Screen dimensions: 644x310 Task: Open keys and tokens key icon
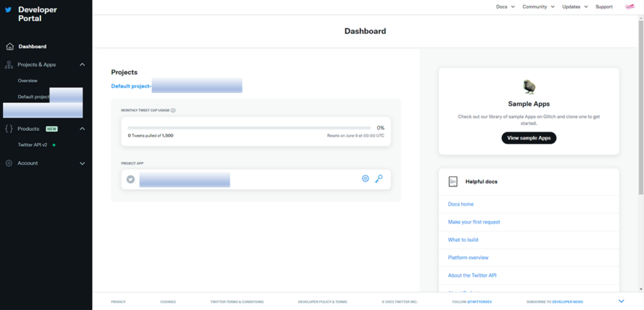[x=379, y=178]
